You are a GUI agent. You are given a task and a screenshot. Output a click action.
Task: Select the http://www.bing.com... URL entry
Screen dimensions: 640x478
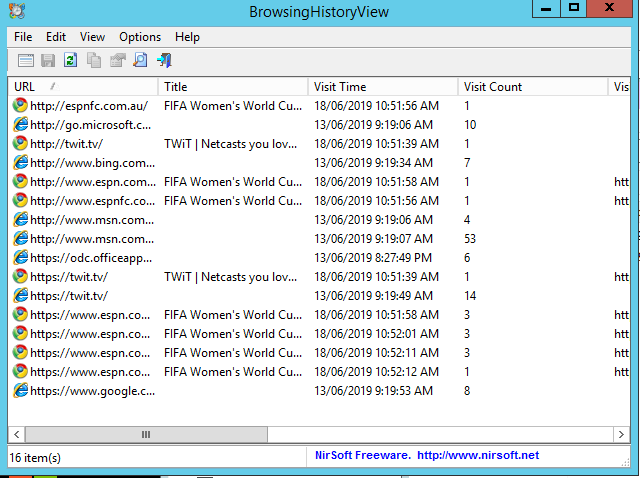point(93,163)
